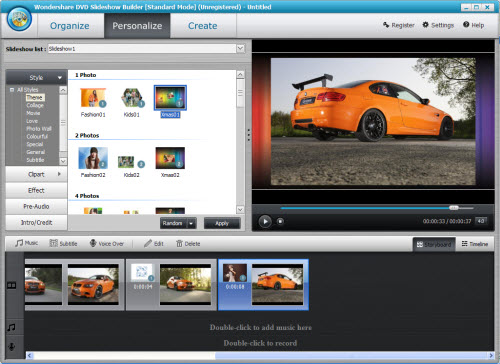The height and width of the screenshot is (364, 500).
Task: Click 'Double-click to record' text
Action: point(260,343)
